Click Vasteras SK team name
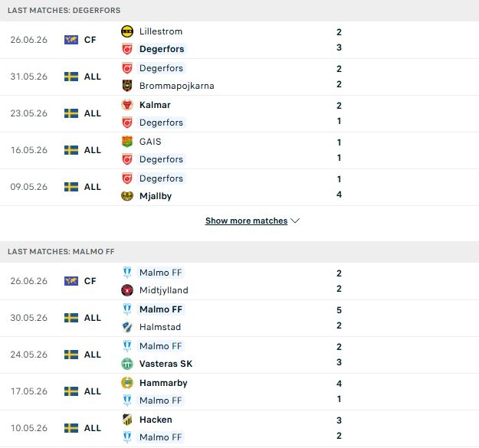Viewport: 479px width, 448px height. click(166, 364)
